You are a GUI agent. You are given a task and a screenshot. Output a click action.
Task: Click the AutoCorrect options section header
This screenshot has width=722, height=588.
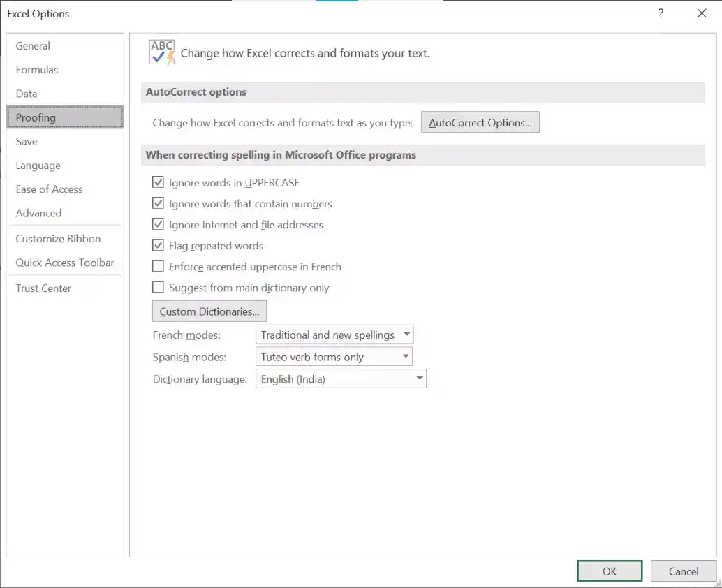(422, 92)
